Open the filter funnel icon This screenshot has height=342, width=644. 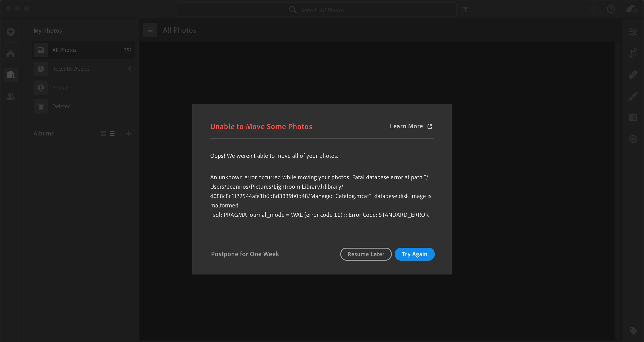[x=465, y=9]
